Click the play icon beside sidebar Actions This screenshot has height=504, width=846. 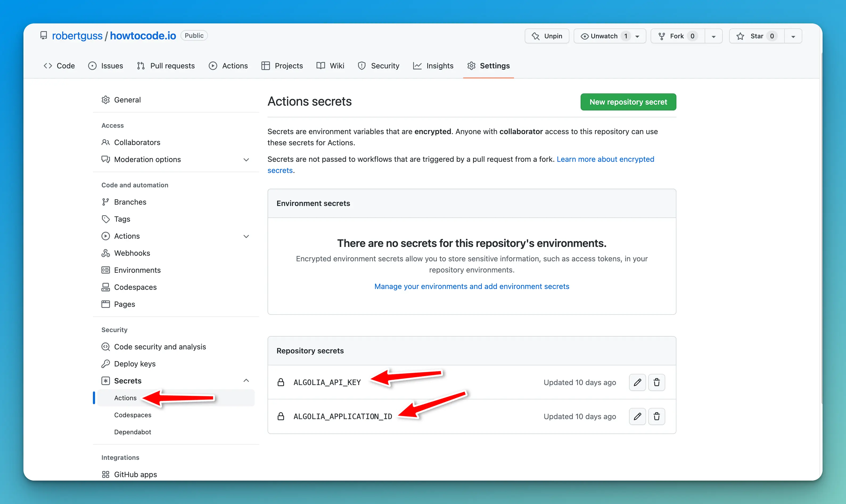(x=106, y=236)
